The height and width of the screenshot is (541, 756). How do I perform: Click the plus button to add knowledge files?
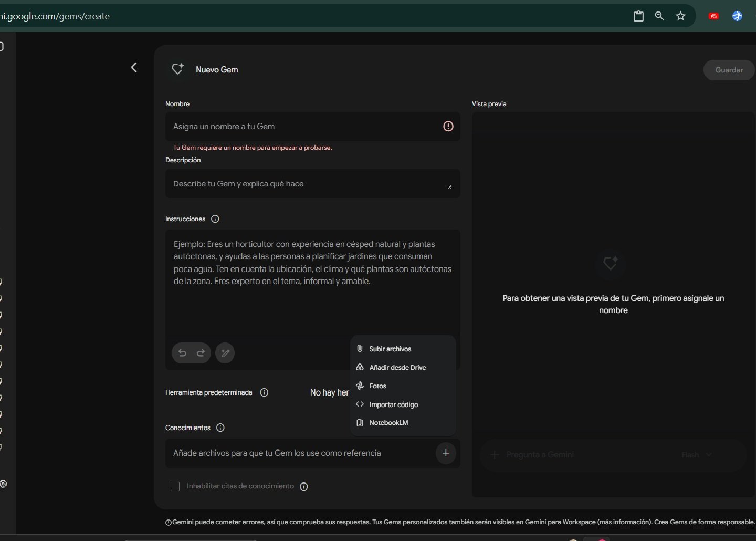click(446, 453)
